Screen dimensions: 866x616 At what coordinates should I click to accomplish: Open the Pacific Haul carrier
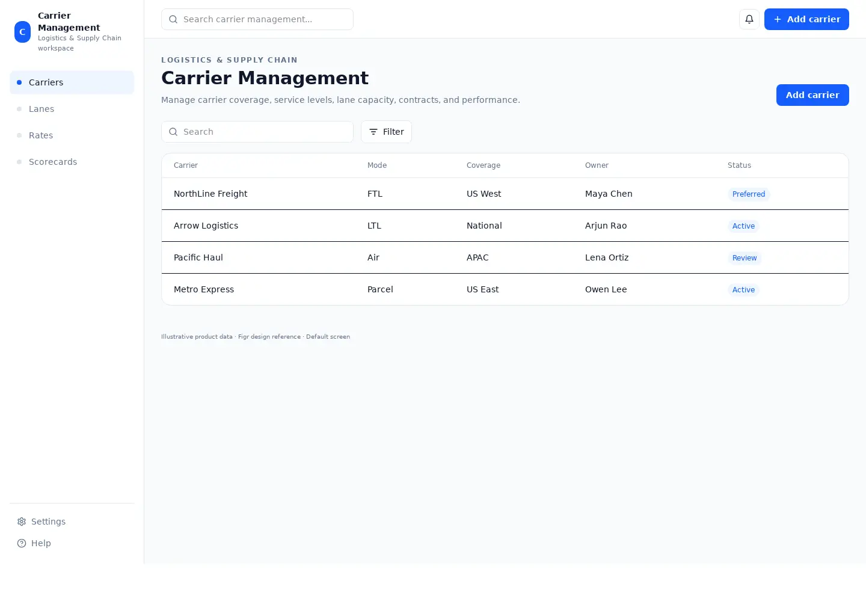[x=198, y=257]
